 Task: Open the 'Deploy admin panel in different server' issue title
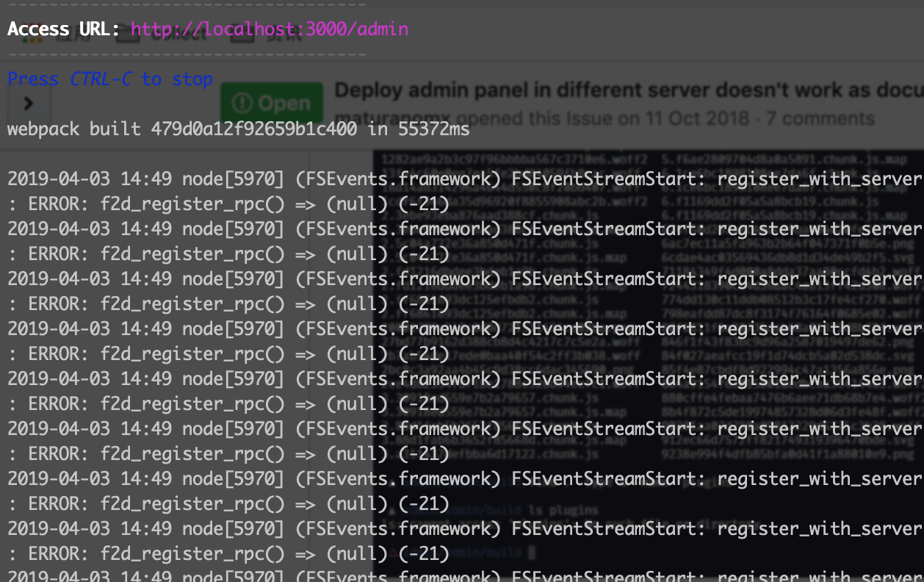[629, 90]
